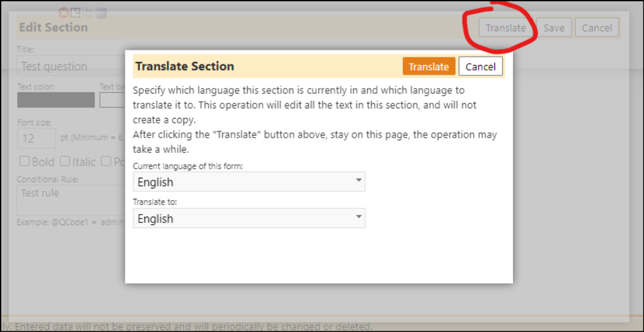This screenshot has height=332, width=644.
Task: Open the current language dropdown
Action: pyautogui.click(x=249, y=182)
